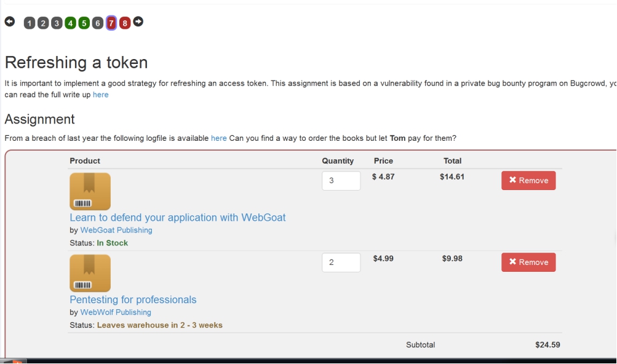Open lesson page 6
Image resolution: width=617 pixels, height=364 pixels.
point(98,23)
